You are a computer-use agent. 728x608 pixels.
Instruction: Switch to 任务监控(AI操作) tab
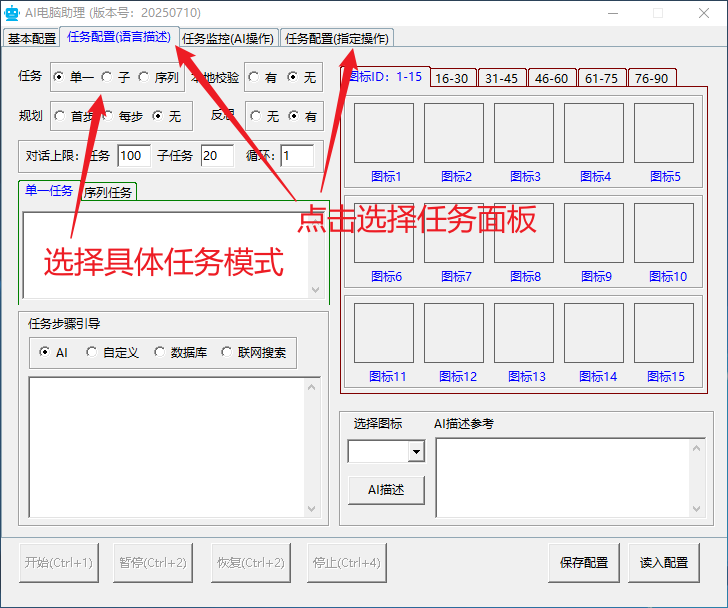click(227, 38)
